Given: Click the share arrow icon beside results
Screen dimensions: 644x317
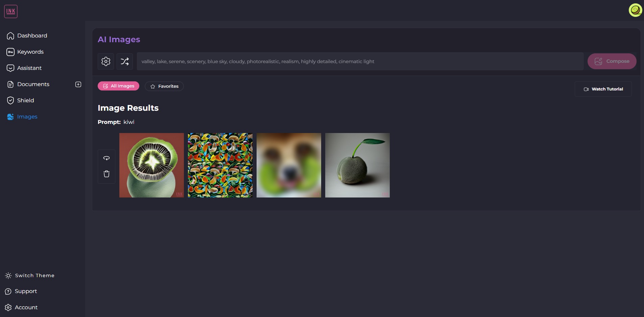Looking at the screenshot, I should click(106, 158).
